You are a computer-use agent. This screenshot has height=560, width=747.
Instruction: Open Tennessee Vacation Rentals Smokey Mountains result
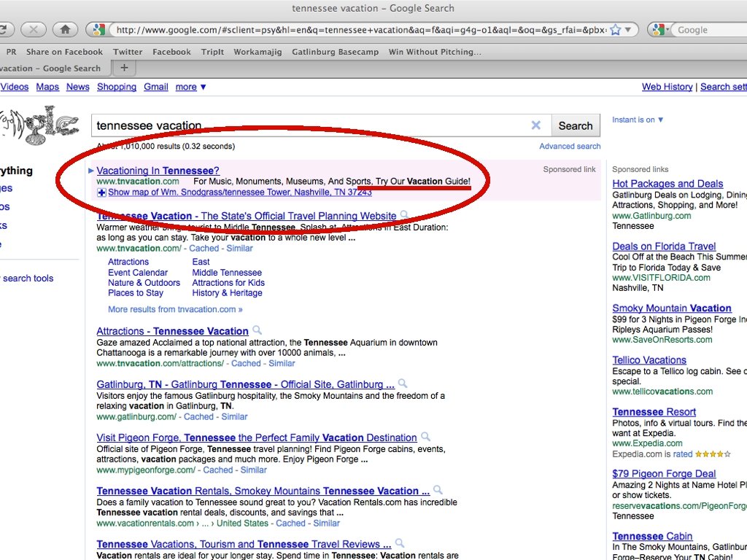coord(263,491)
